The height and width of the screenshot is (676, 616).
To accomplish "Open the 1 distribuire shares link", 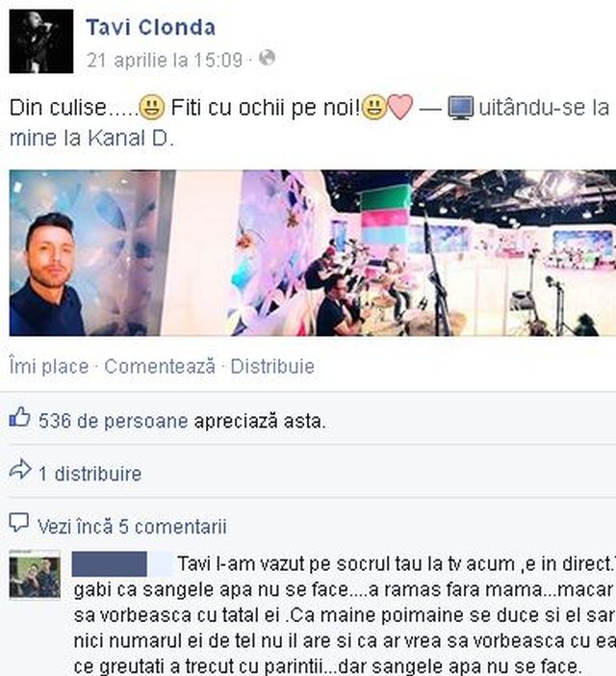I will 90,474.
